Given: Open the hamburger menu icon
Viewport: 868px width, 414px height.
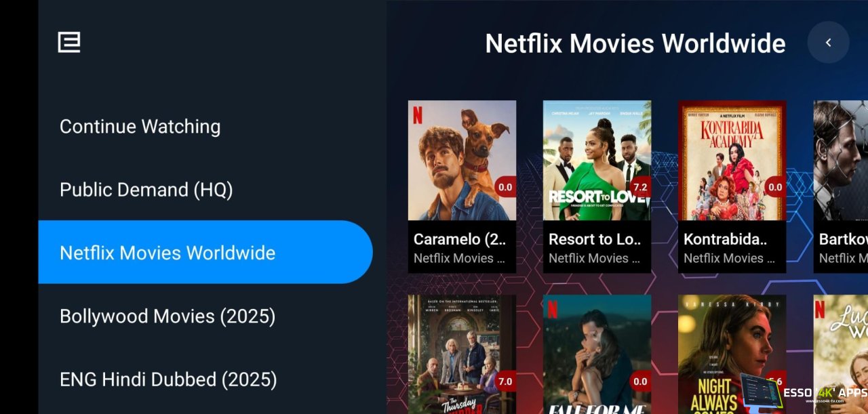Looking at the screenshot, I should click(x=68, y=42).
